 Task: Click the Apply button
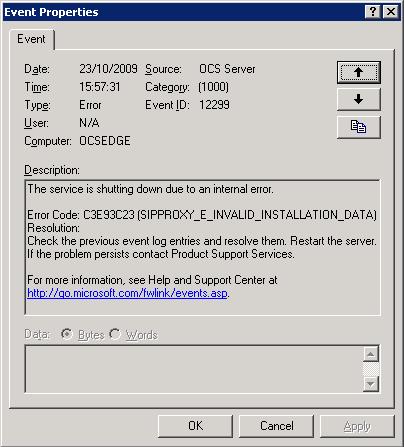(357, 426)
